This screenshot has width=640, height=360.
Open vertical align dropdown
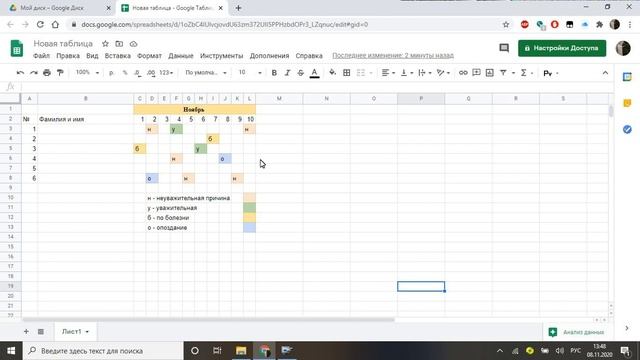(x=407, y=73)
